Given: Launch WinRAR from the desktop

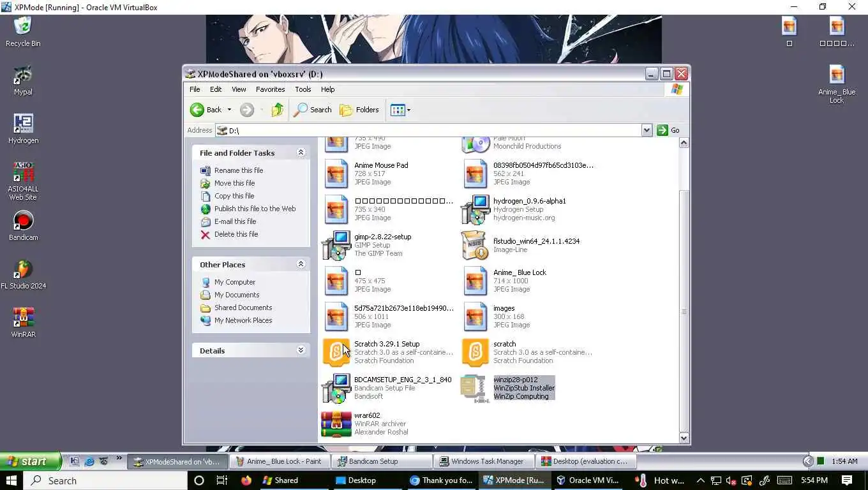Looking at the screenshot, I should tap(23, 323).
